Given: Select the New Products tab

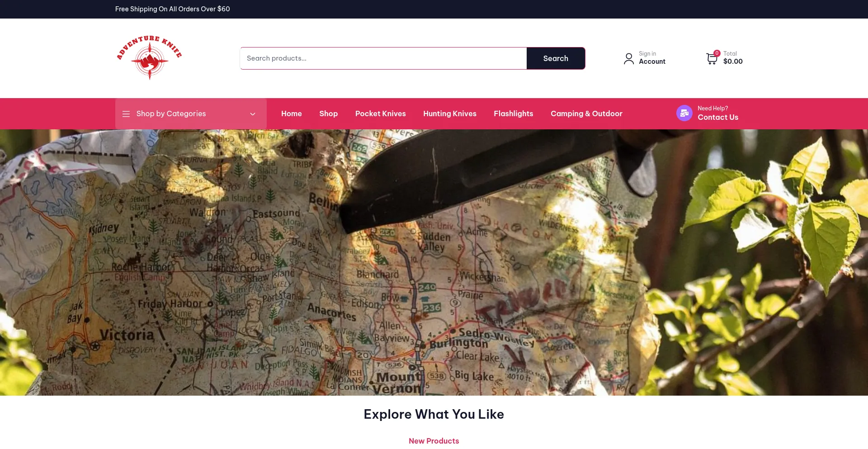Looking at the screenshot, I should click(434, 441).
